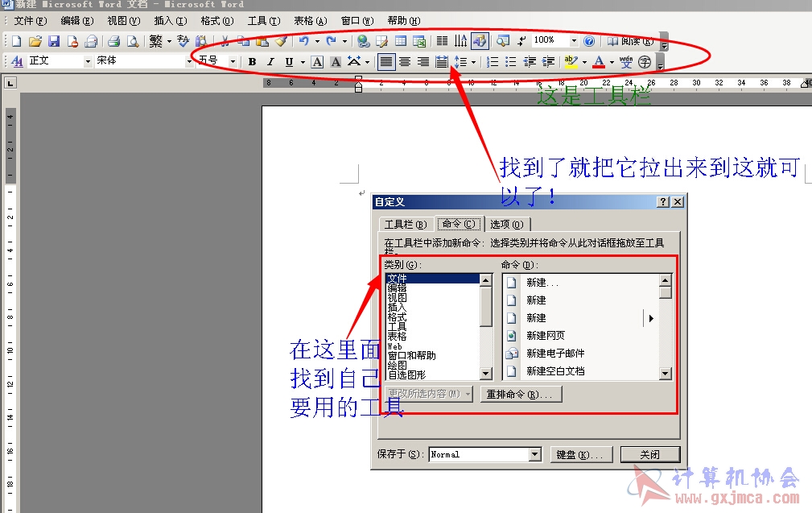The width and height of the screenshot is (812, 513).
Task: Open the 插入 menu
Action: [171, 21]
